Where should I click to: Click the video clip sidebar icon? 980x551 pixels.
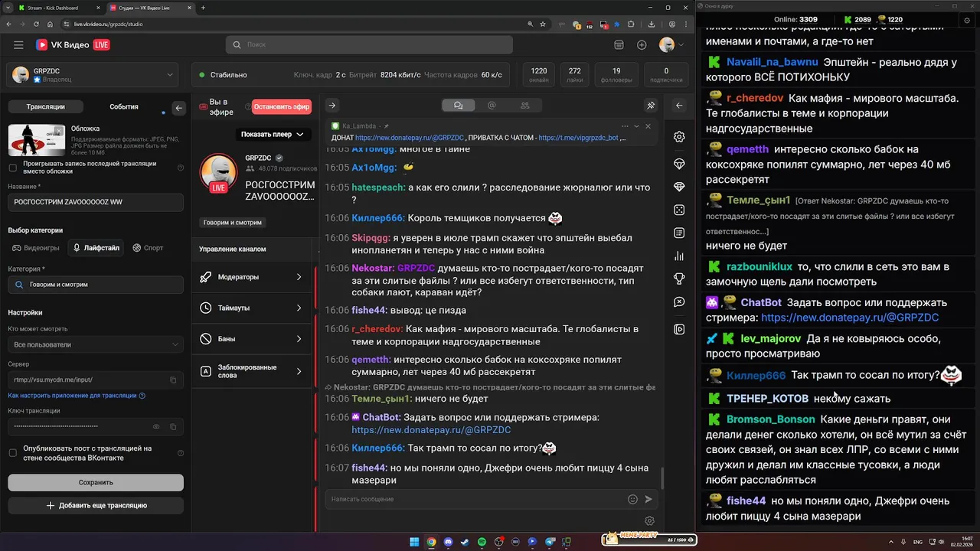click(x=679, y=329)
